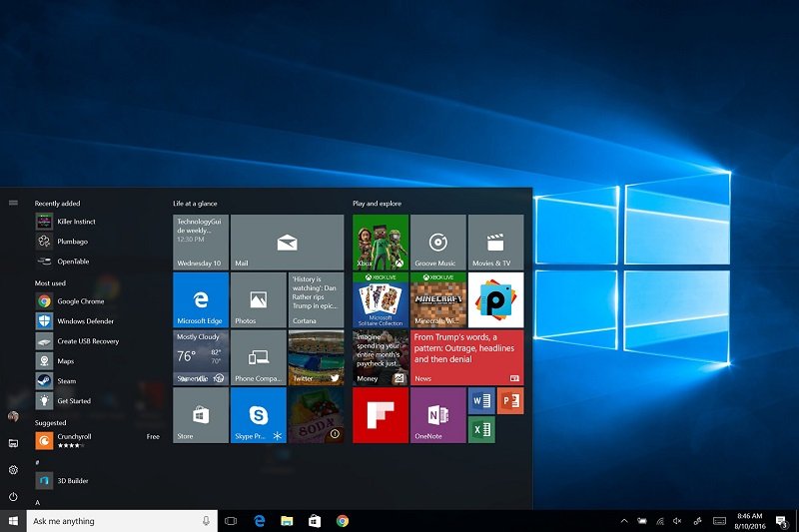Launch Google Chrome from Most used
799x532 pixels.
(x=97, y=301)
